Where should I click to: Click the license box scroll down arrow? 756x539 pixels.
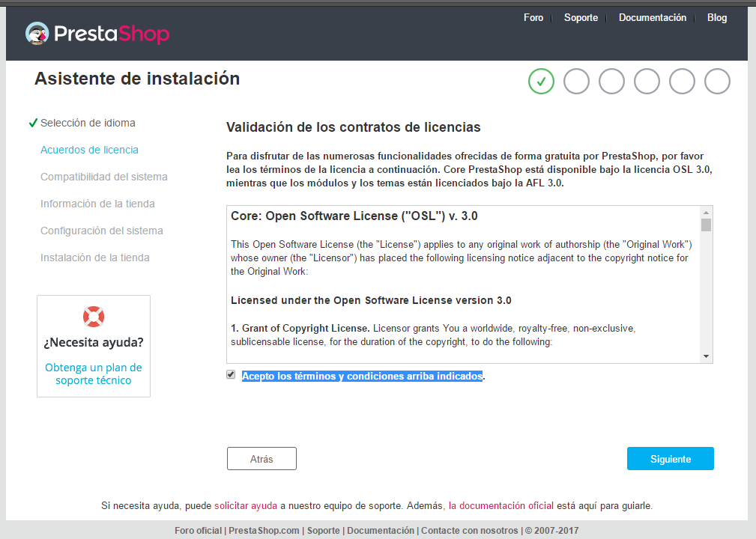coord(706,356)
